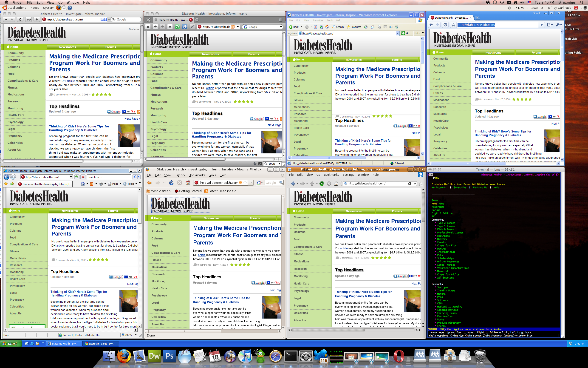The width and height of the screenshot is (588, 368).
Task: Click the Getting Started bookmark in Firefox
Action: click(188, 191)
